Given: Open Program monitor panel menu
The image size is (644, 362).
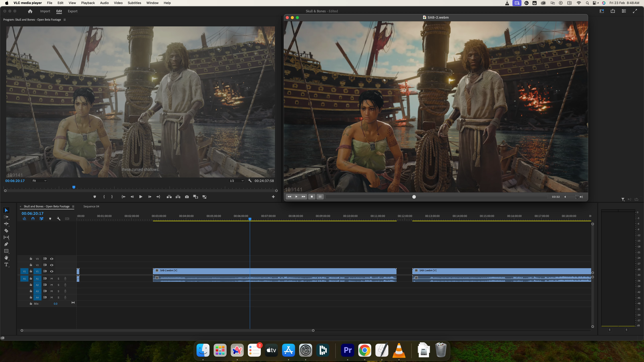Looking at the screenshot, I should pyautogui.click(x=65, y=20).
